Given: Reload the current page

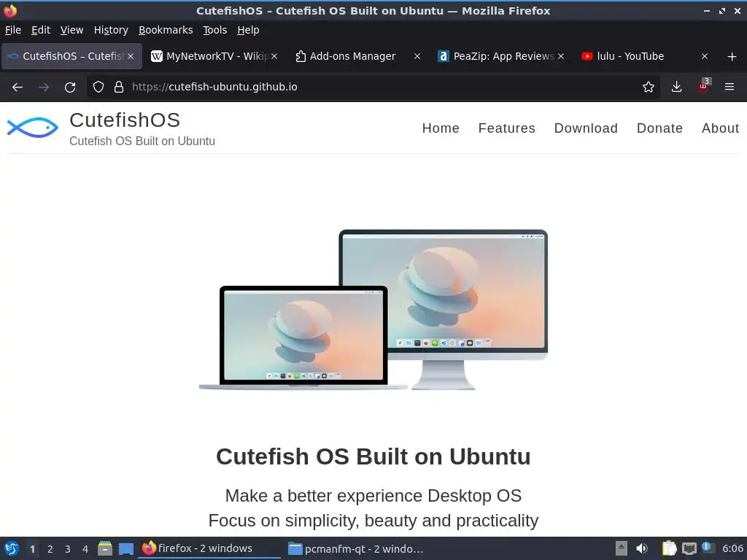Looking at the screenshot, I should 70,87.
